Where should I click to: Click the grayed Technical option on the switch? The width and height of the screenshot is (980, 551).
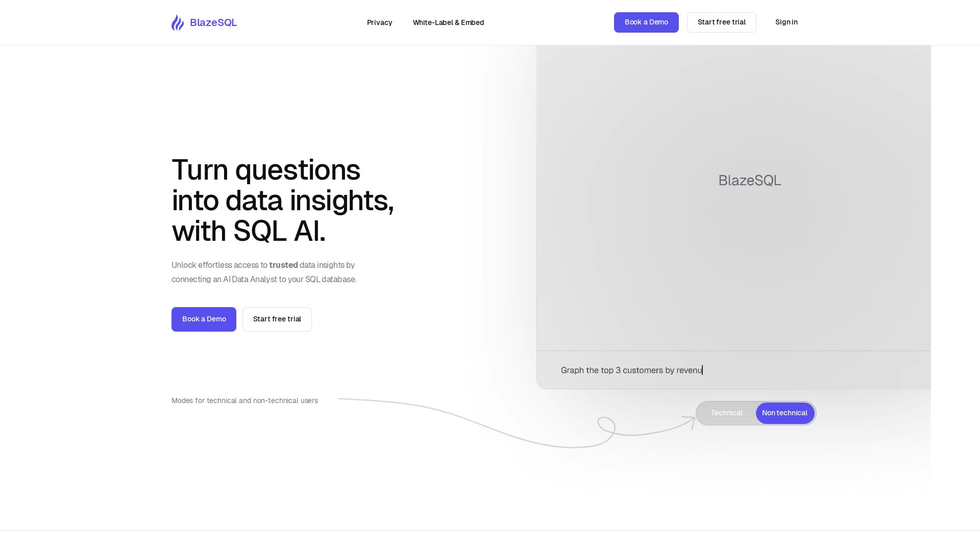(x=726, y=413)
